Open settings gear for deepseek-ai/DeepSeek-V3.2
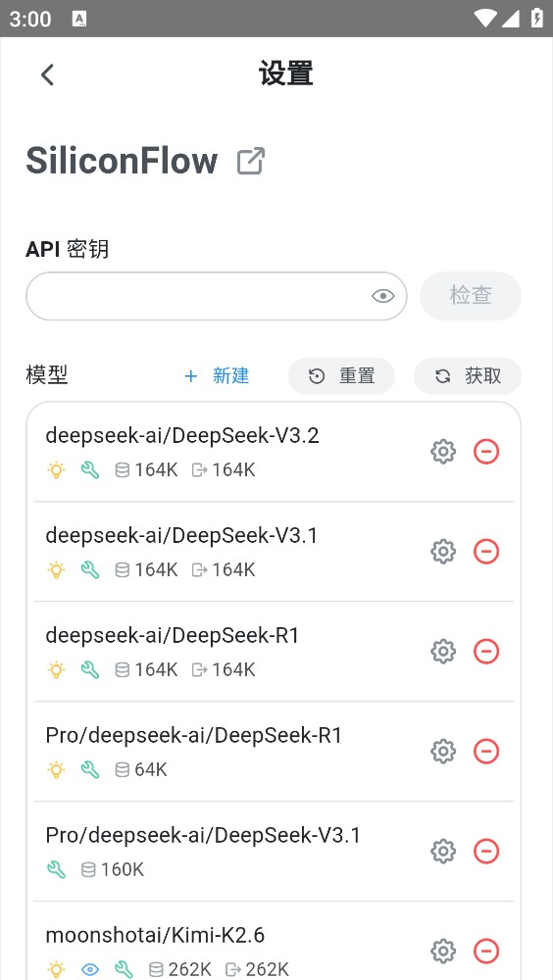Viewport: 553px width, 980px height. pyautogui.click(x=443, y=451)
